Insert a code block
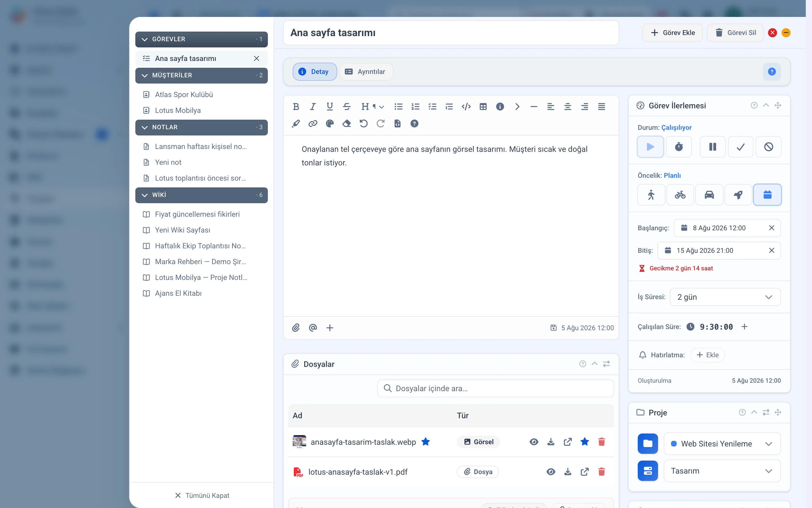This screenshot has width=812, height=508. [466, 106]
